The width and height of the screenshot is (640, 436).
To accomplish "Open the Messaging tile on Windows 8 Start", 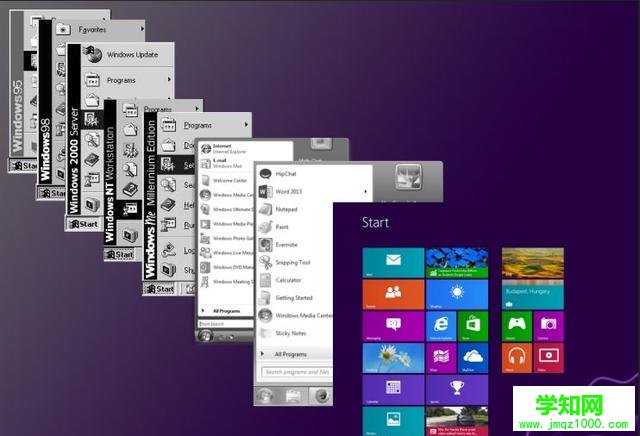I will pos(393,326).
